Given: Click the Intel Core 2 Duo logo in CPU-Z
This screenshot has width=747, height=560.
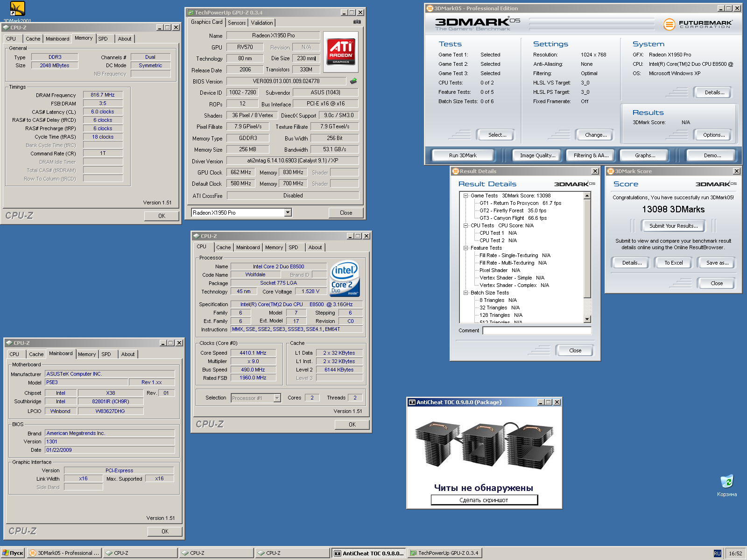Looking at the screenshot, I should coord(345,279).
